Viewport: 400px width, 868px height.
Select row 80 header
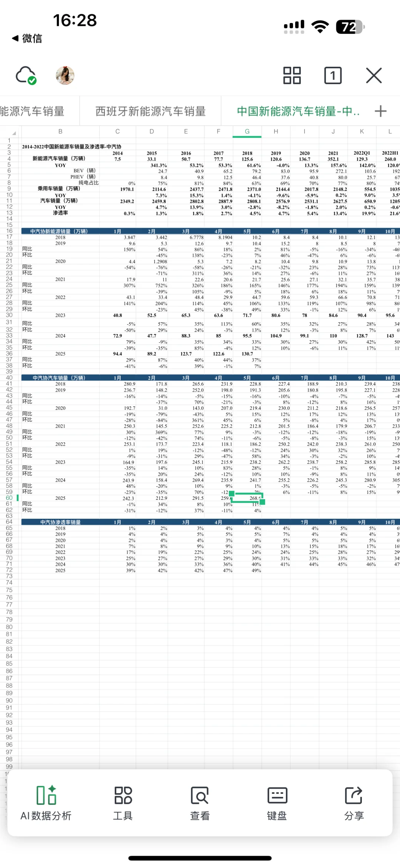[9, 627]
